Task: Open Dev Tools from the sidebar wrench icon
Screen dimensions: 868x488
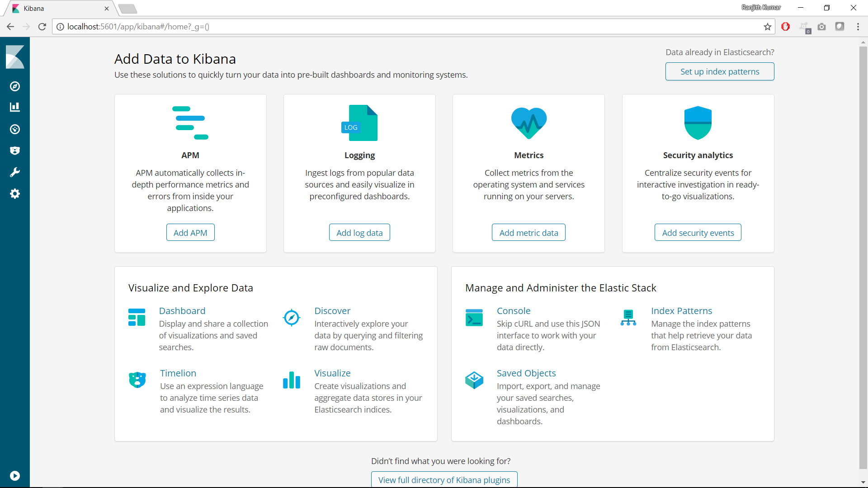Action: pyautogui.click(x=15, y=172)
